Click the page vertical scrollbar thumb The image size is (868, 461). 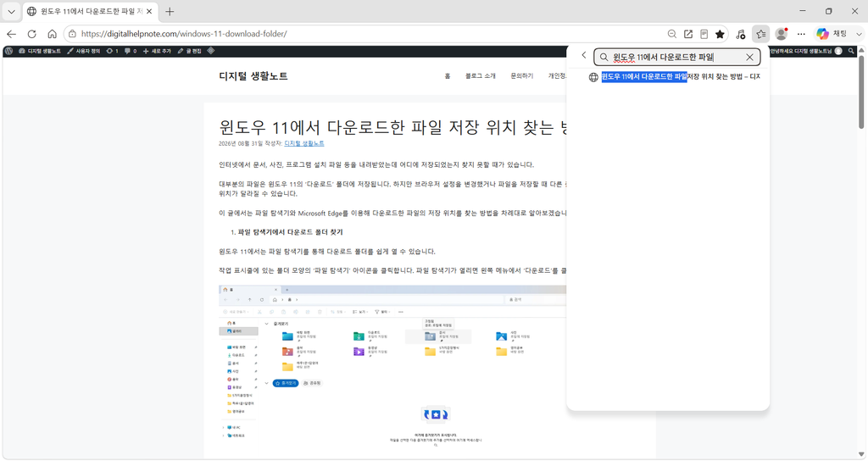point(861,92)
